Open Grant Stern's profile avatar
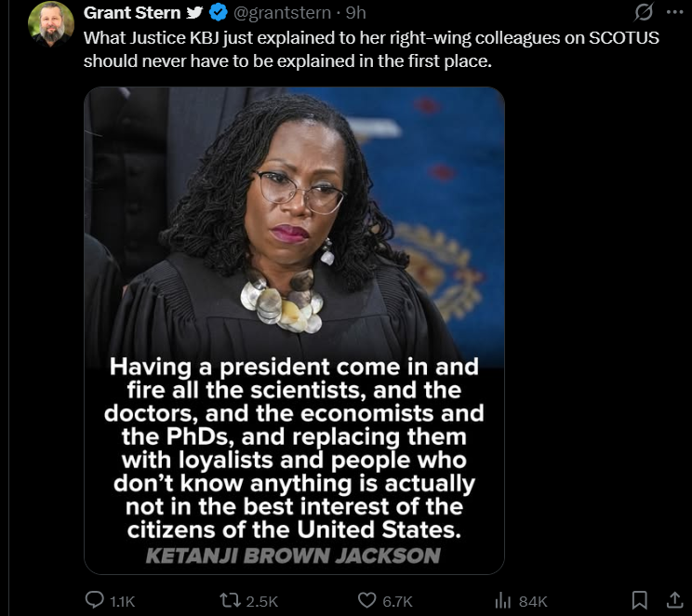 click(x=51, y=24)
